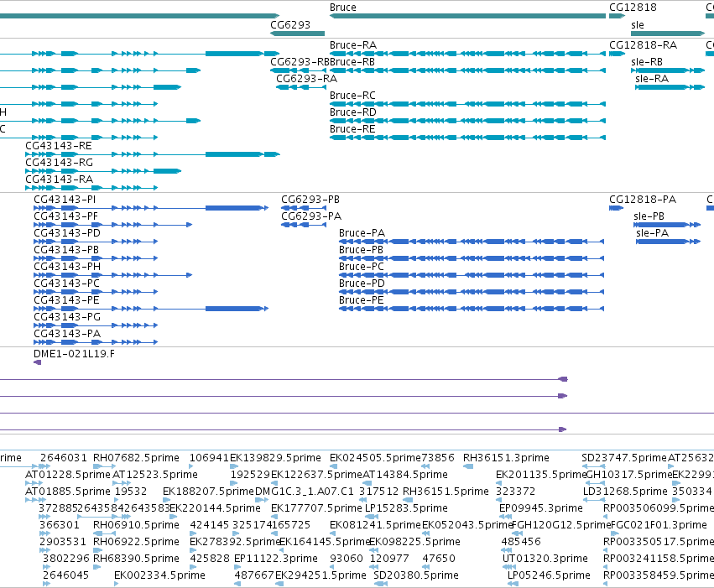The height and width of the screenshot is (588, 714).
Task: Click the Bruce-PC protein label
Action: [x=361, y=267]
